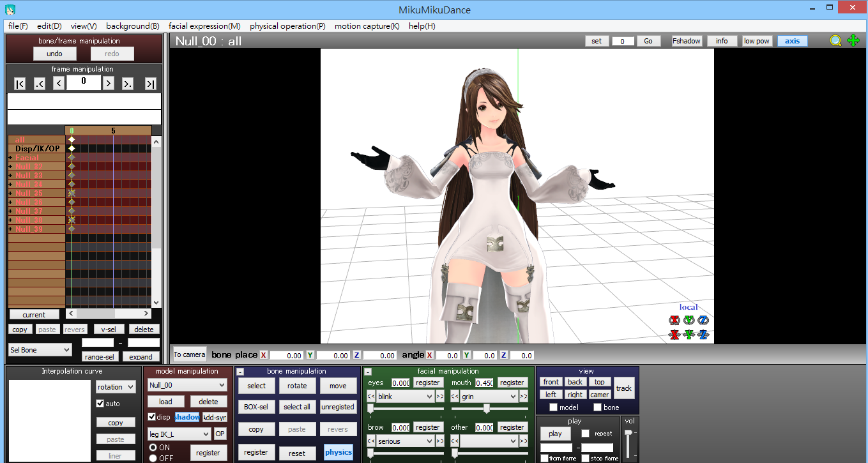Enable the from flame checkbox
Image resolution: width=868 pixels, height=463 pixels.
point(544,459)
